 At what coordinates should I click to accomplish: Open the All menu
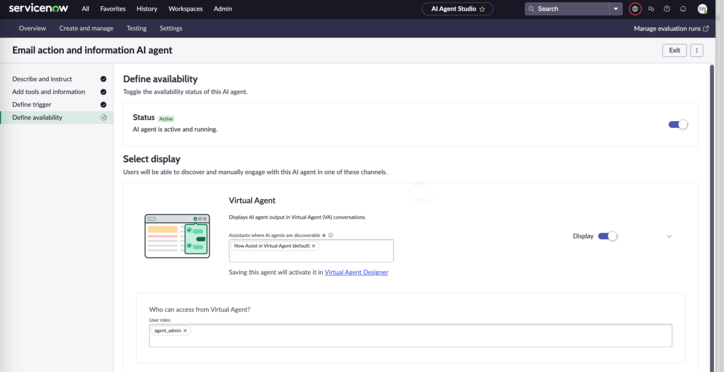pos(85,9)
